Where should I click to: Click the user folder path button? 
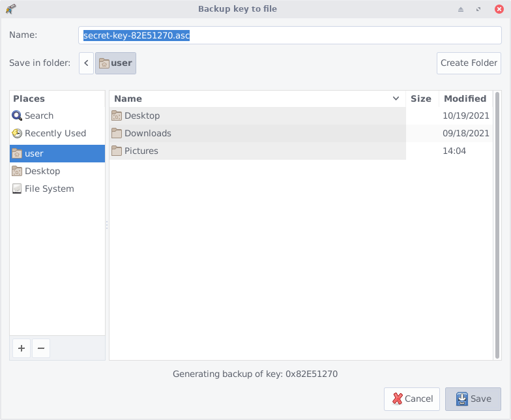(115, 63)
